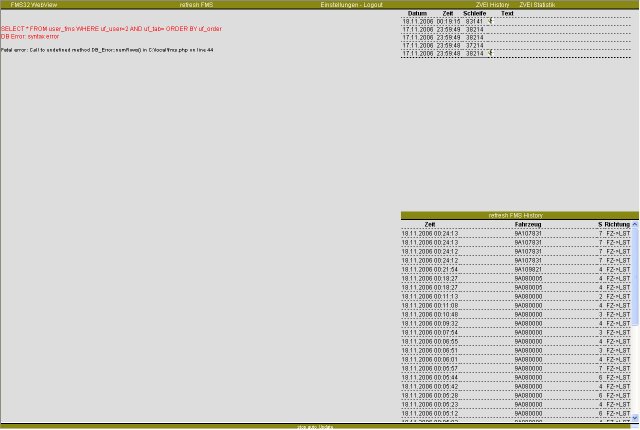Click refresh FMS History header
Viewport: 640px width, 430px height.
[x=516, y=215]
